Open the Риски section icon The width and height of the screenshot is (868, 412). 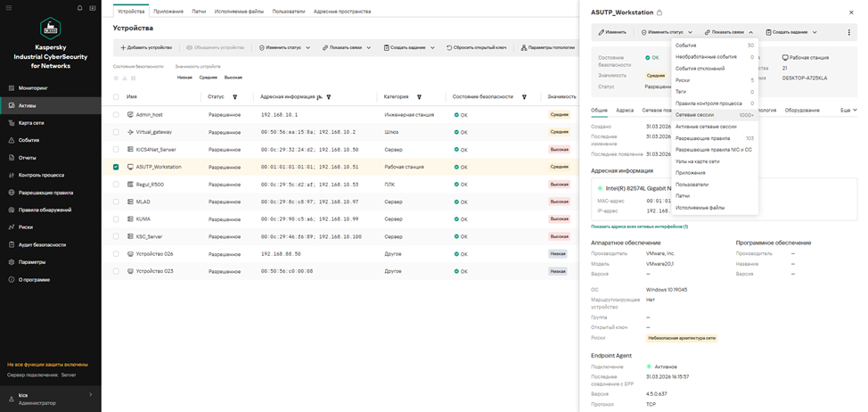11,227
